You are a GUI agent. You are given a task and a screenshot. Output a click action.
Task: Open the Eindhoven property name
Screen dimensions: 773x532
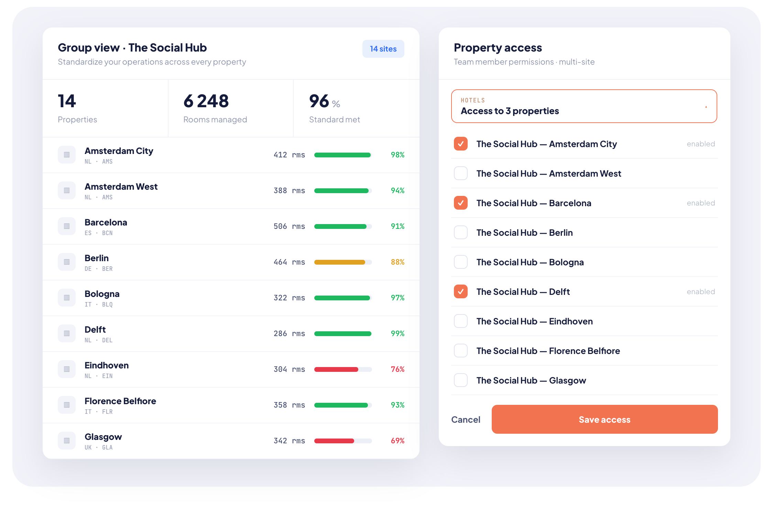pyautogui.click(x=107, y=365)
